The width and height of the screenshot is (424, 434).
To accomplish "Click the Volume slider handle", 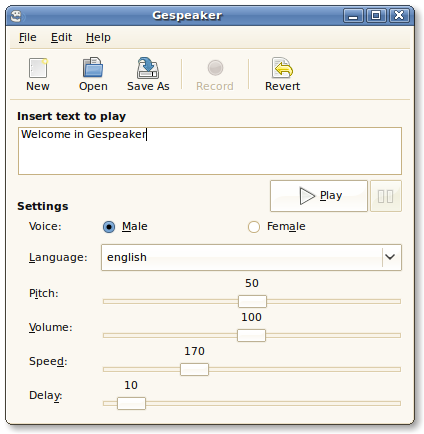I will [251, 335].
